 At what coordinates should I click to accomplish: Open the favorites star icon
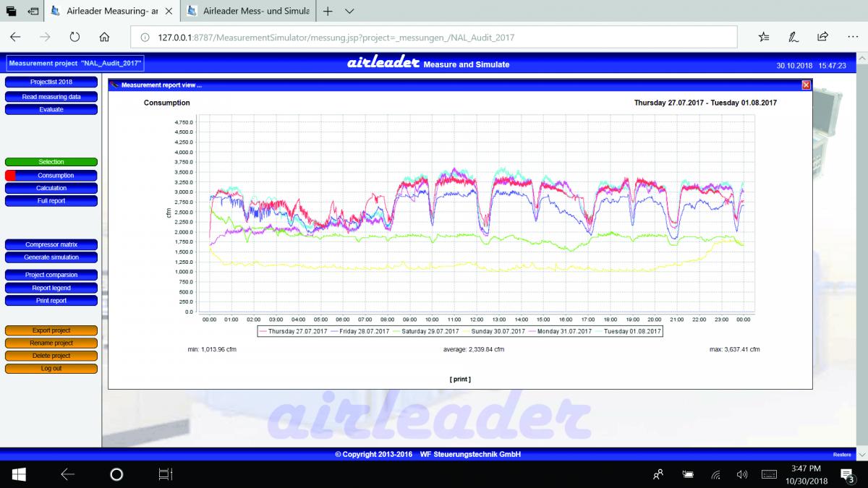tap(764, 37)
